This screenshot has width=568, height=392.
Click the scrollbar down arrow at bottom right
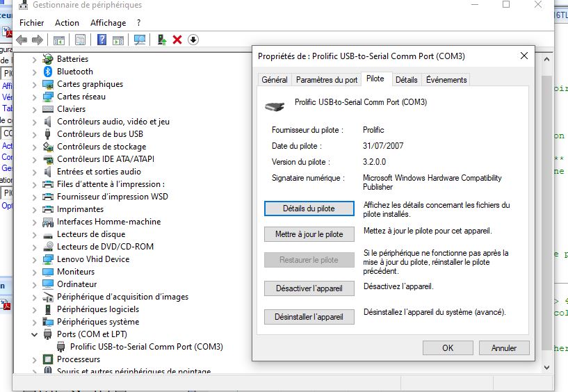point(546,368)
